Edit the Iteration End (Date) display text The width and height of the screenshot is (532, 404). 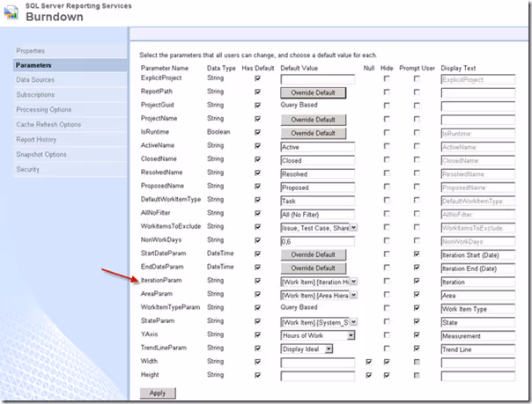pyautogui.click(x=478, y=268)
